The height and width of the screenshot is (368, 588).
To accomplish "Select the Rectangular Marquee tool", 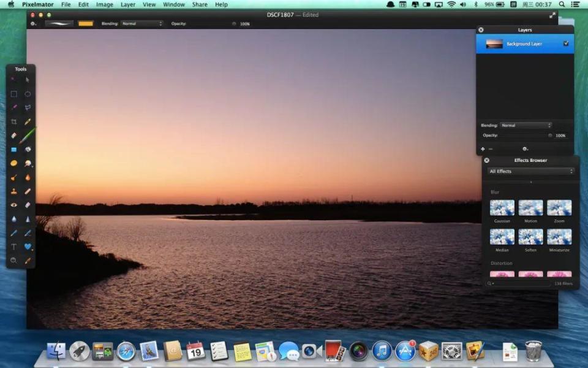I will tap(13, 94).
